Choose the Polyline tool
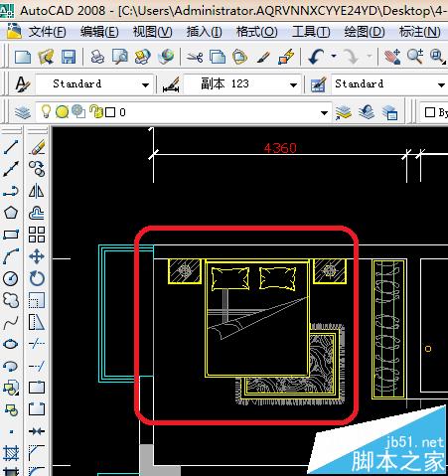 click(11, 191)
